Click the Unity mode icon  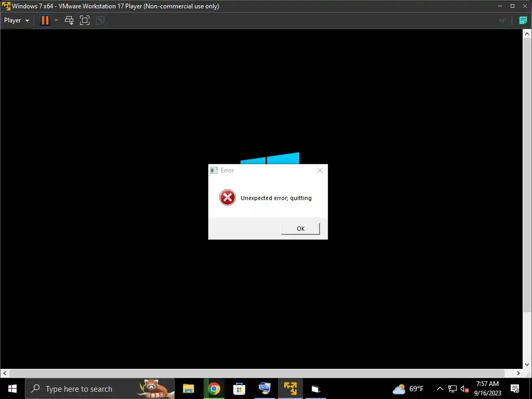[100, 20]
